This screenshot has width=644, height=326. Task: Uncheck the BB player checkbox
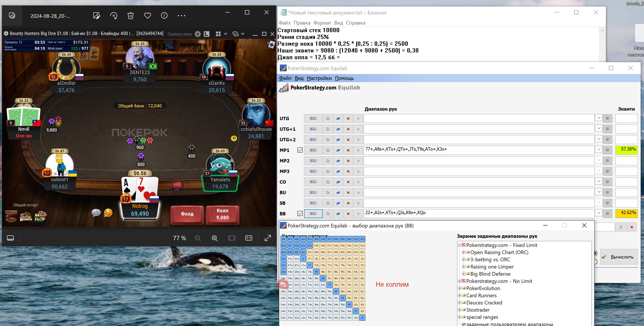pos(300,214)
